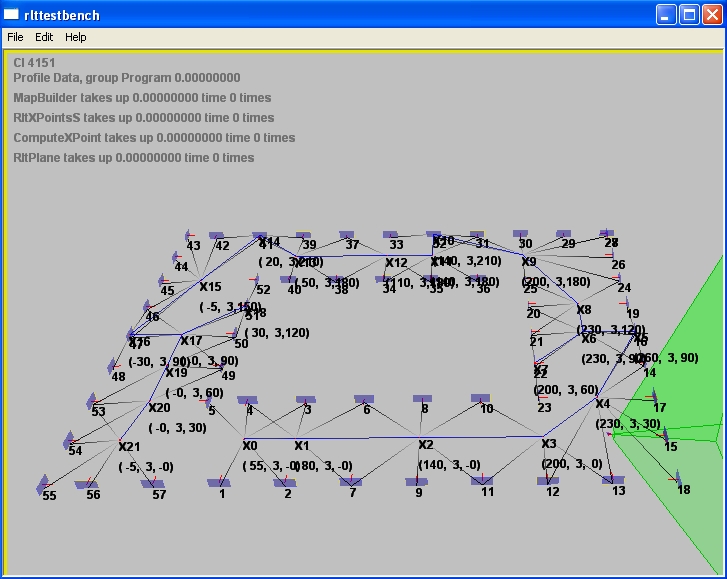Image resolution: width=727 pixels, height=579 pixels.
Task: Select the purple marker above label 12
Action: pos(548,481)
